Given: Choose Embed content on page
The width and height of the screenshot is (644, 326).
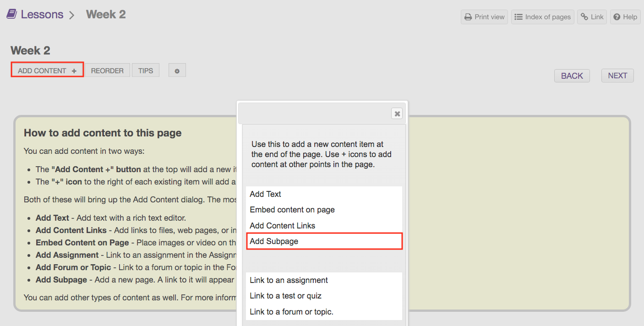Looking at the screenshot, I should pyautogui.click(x=292, y=210).
